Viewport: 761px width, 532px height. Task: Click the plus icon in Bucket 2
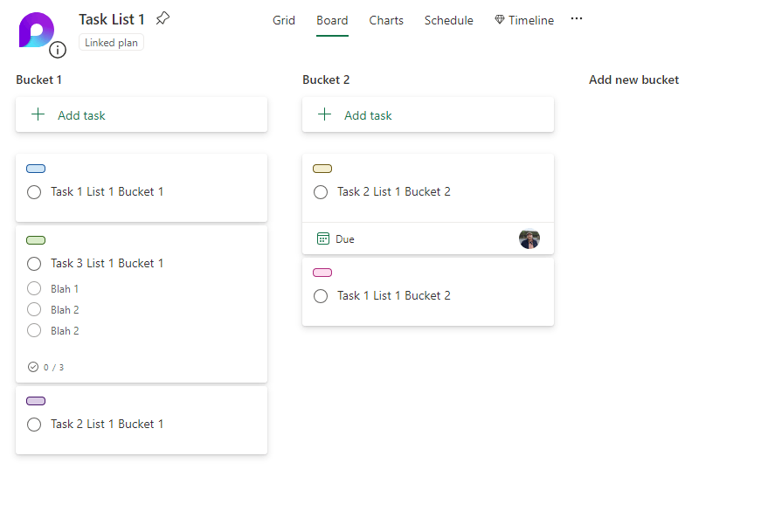324,114
